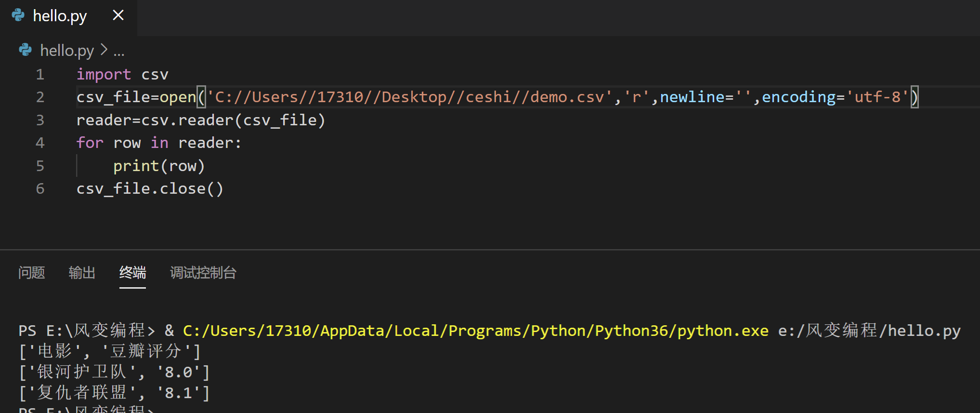Click the Python icon on hello.py tab

coord(18,15)
